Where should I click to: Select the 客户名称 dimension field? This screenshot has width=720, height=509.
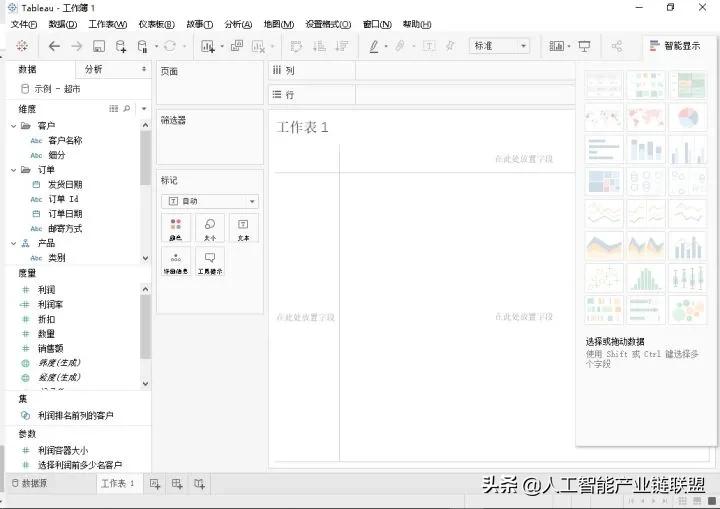coord(65,141)
